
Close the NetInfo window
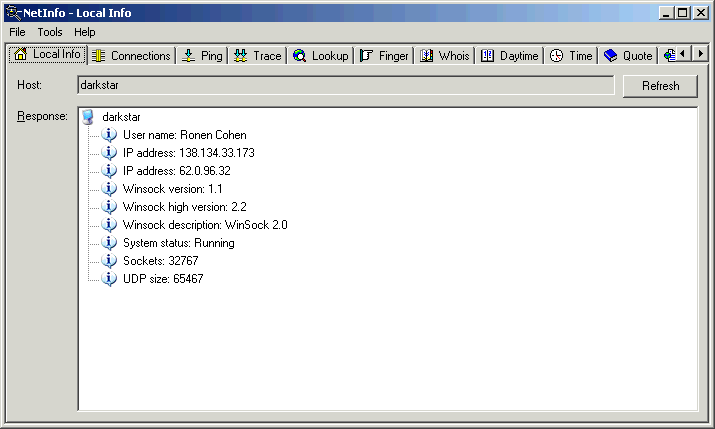(700, 13)
